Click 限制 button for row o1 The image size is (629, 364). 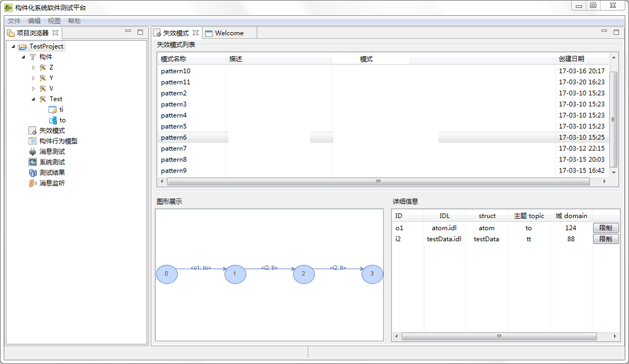coord(605,228)
